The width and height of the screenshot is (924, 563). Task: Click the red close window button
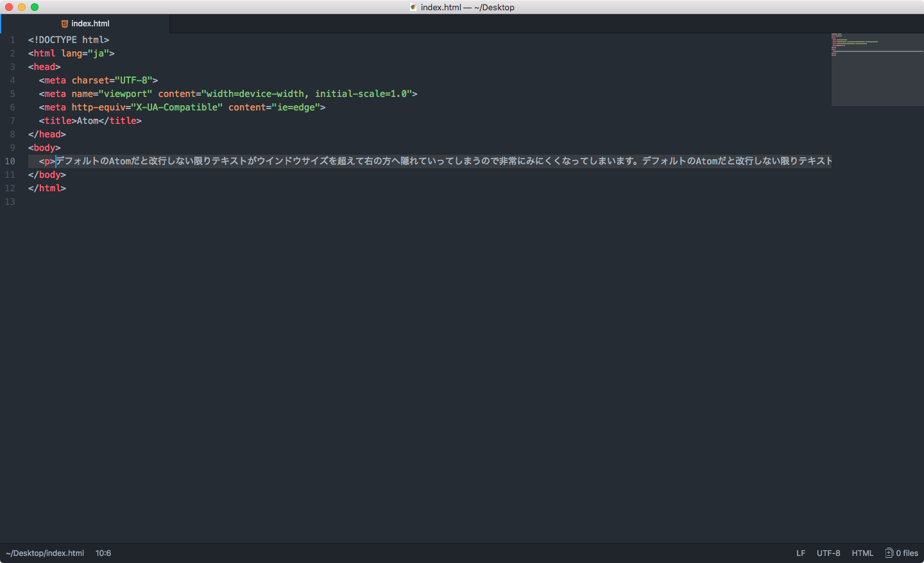point(9,7)
